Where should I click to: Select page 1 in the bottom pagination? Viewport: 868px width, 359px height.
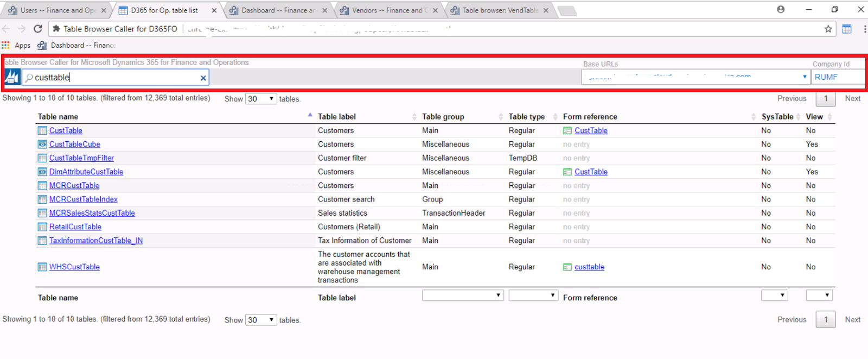tap(826, 319)
